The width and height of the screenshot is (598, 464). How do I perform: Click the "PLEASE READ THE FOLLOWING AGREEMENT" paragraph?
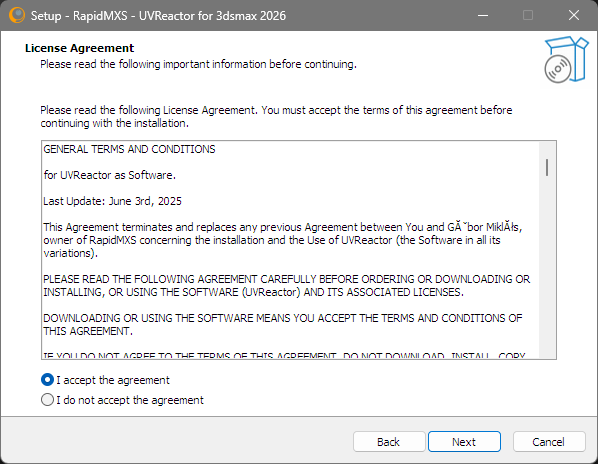[x=286, y=286]
